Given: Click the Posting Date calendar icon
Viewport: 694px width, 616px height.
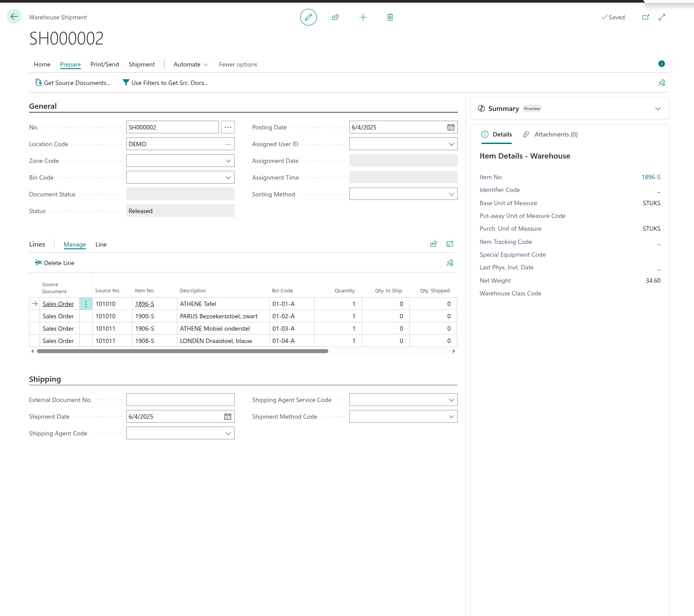Looking at the screenshot, I should pyautogui.click(x=451, y=127).
